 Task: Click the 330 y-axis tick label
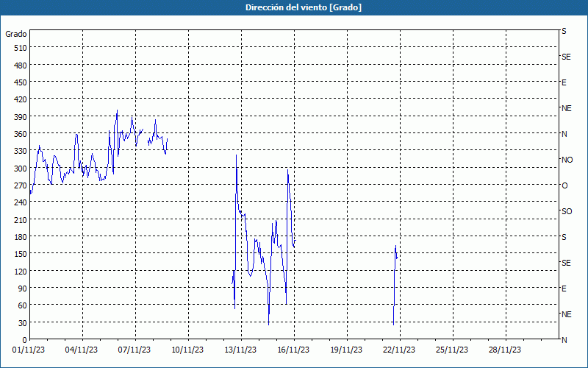pyautogui.click(x=21, y=151)
